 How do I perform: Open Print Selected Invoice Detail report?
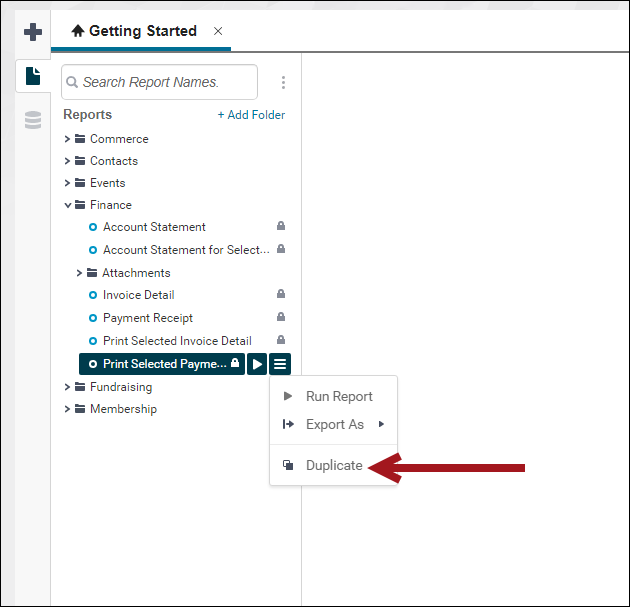[177, 341]
